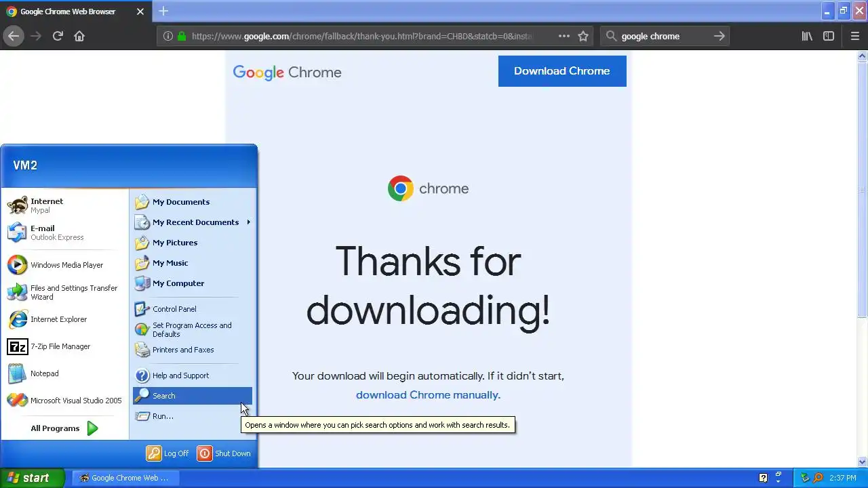The height and width of the screenshot is (488, 868).
Task: Select Search in the Start menu
Action: 193,396
